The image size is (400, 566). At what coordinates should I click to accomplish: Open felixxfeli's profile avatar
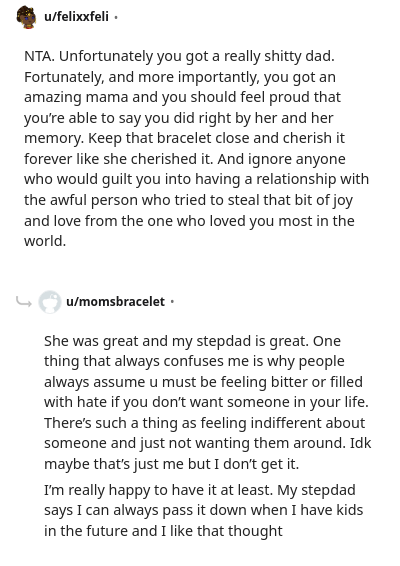pos(26,17)
